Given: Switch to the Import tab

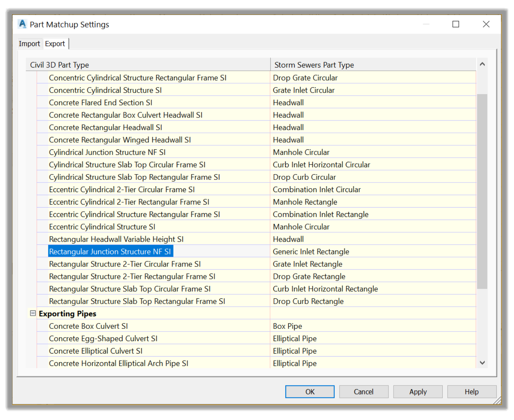Looking at the screenshot, I should click(x=29, y=44).
